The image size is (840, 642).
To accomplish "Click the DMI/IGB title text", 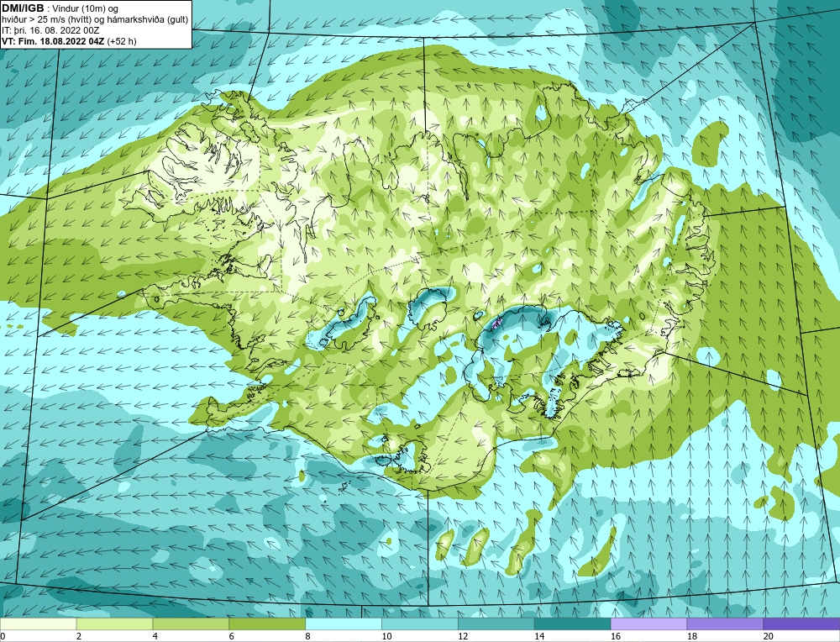I will [23, 8].
